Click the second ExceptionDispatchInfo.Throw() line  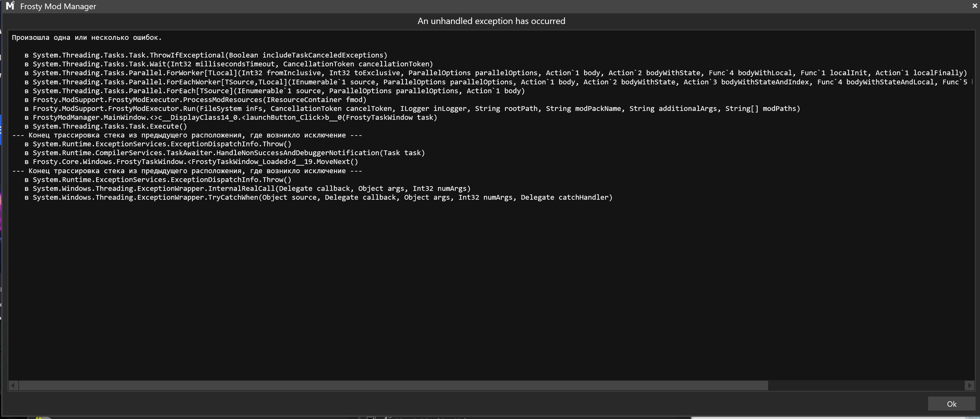pos(158,179)
